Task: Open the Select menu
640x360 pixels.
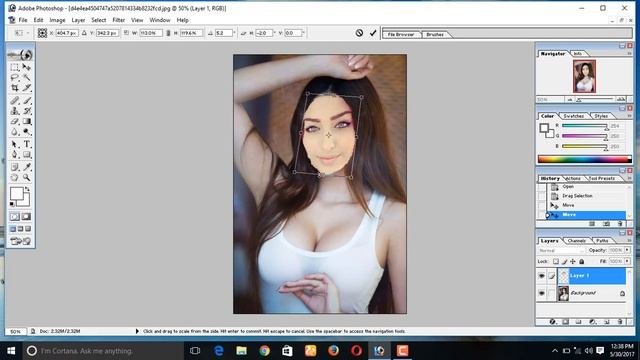Action: click(x=98, y=20)
